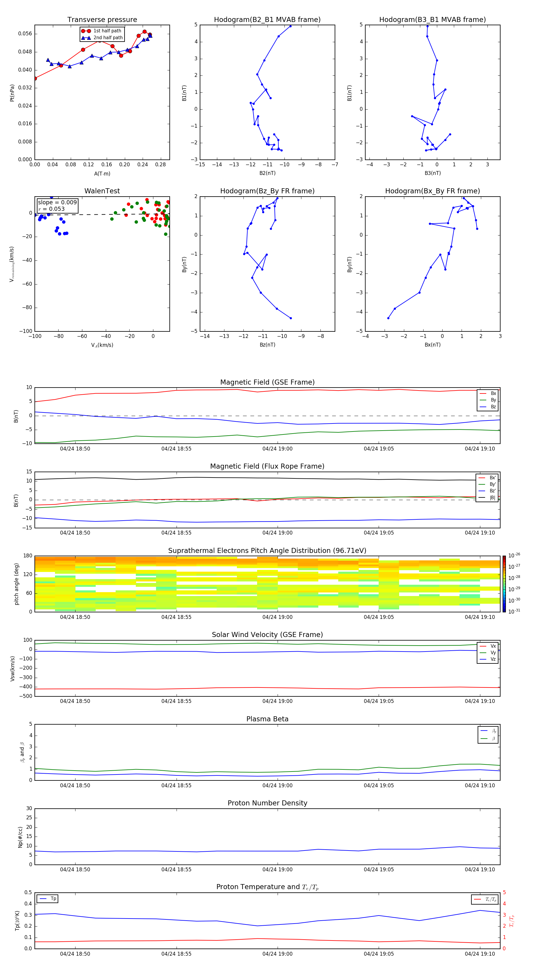Click the 'Suprathermal Electrons Pitch Angle Distribution' title

click(x=267, y=551)
